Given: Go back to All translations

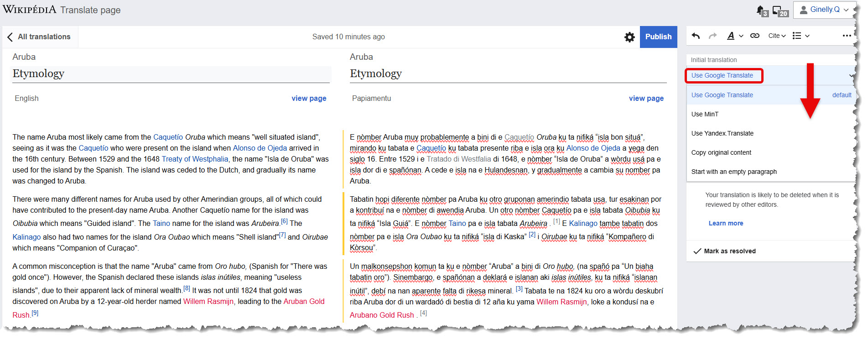Looking at the screenshot, I should (x=40, y=37).
